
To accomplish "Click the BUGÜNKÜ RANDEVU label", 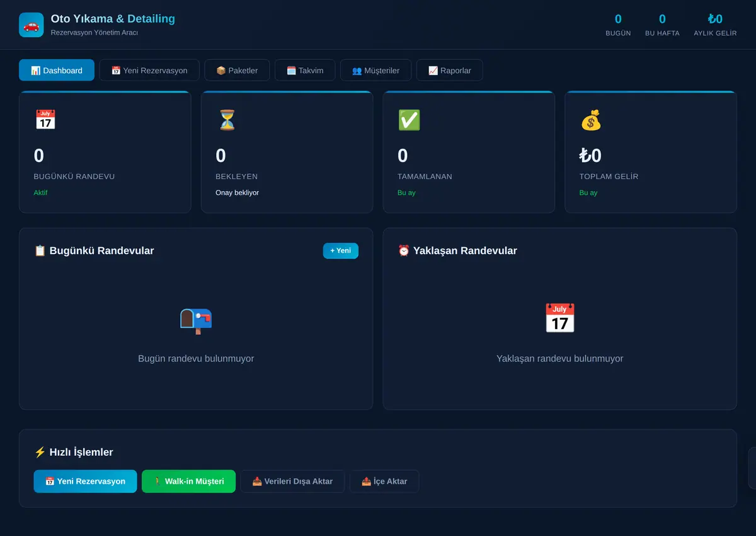I will 74,177.
